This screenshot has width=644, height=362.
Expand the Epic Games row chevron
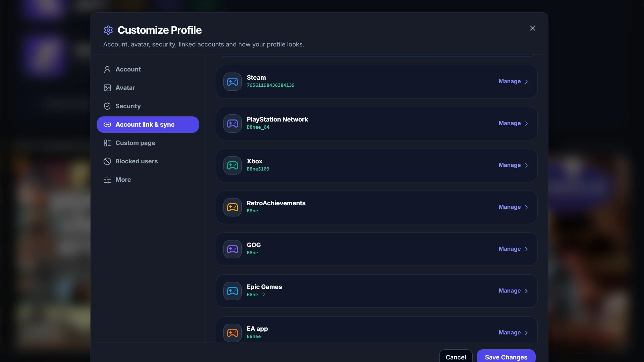(526, 291)
